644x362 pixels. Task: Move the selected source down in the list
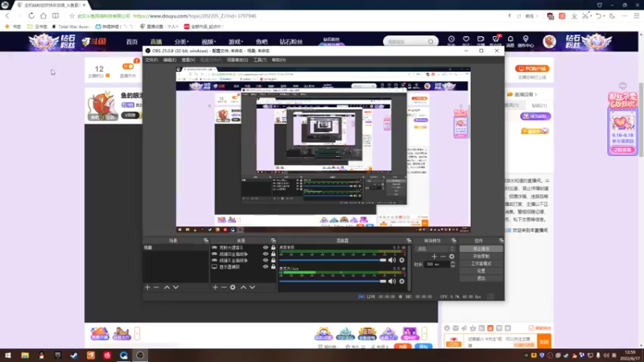[252, 287]
